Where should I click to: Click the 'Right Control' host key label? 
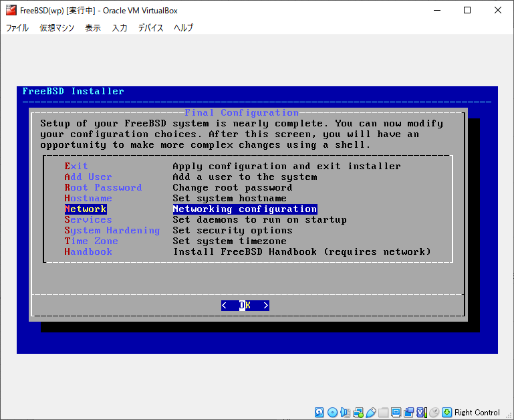click(x=477, y=413)
